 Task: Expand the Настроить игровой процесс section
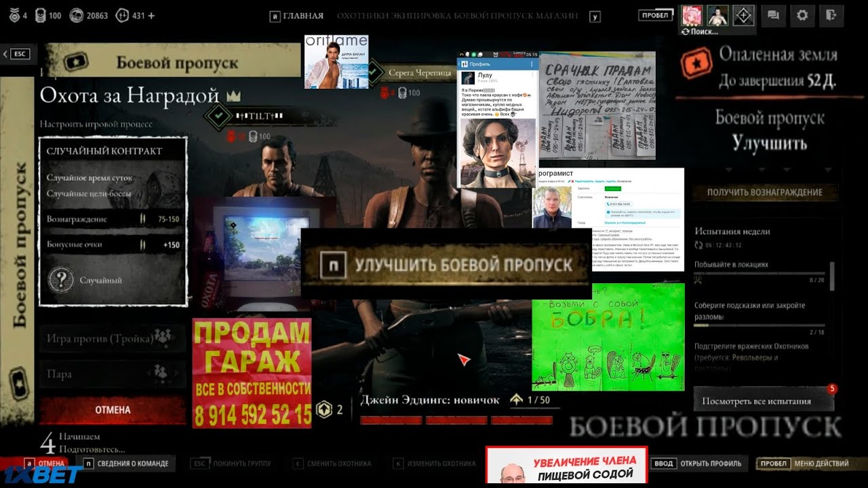[96, 124]
